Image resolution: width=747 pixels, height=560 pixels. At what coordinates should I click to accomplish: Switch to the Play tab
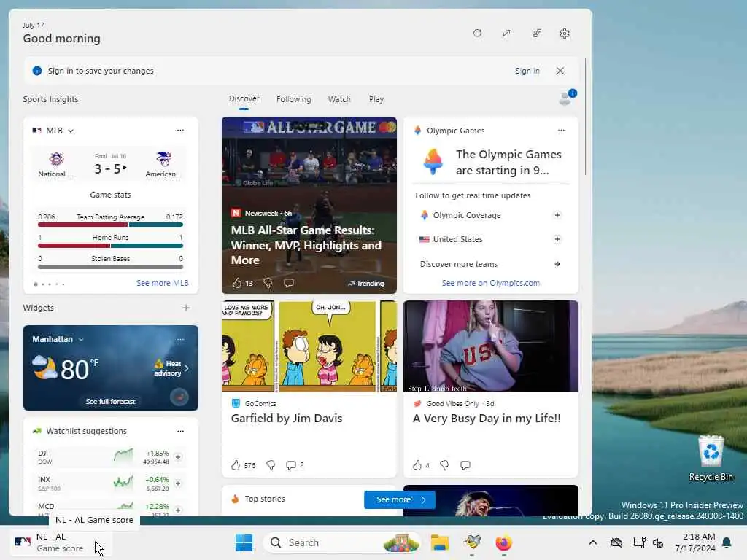(x=376, y=99)
